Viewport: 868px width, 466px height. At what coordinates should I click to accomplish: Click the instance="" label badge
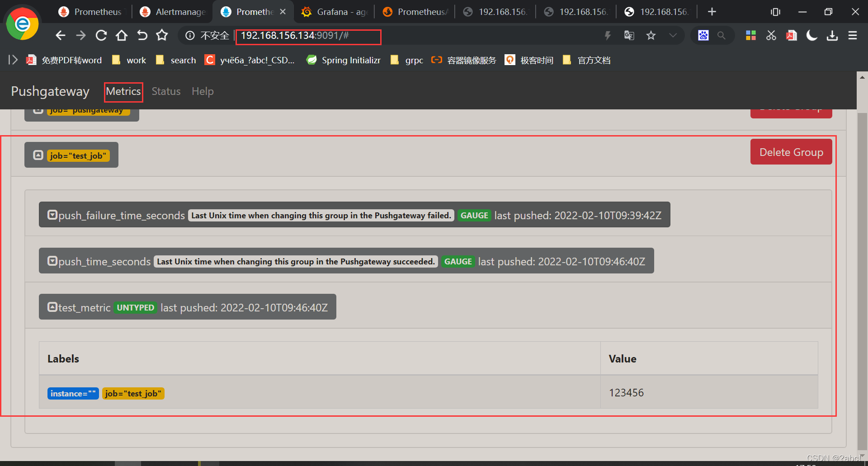click(73, 393)
